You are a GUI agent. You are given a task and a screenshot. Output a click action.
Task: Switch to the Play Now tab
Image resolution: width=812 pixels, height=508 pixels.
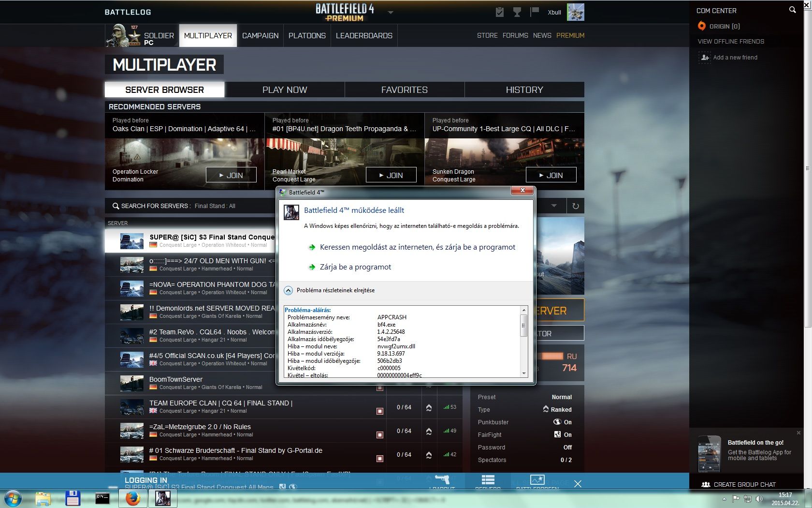285,90
